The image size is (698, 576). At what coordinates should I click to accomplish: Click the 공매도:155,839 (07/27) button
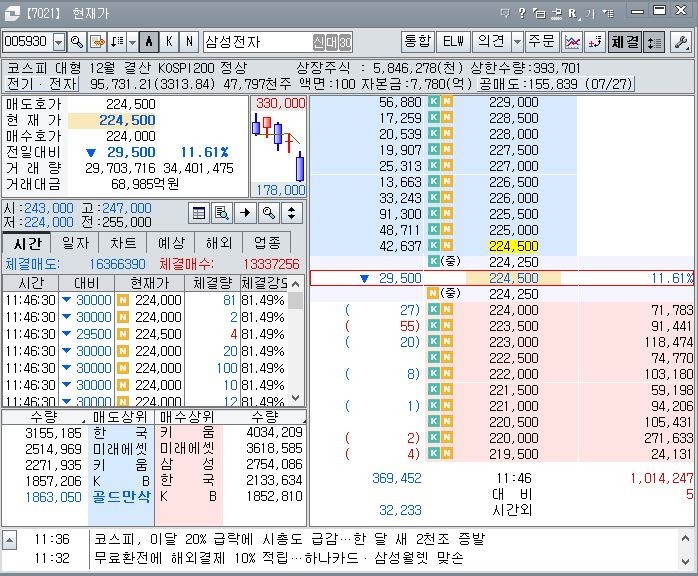point(555,84)
